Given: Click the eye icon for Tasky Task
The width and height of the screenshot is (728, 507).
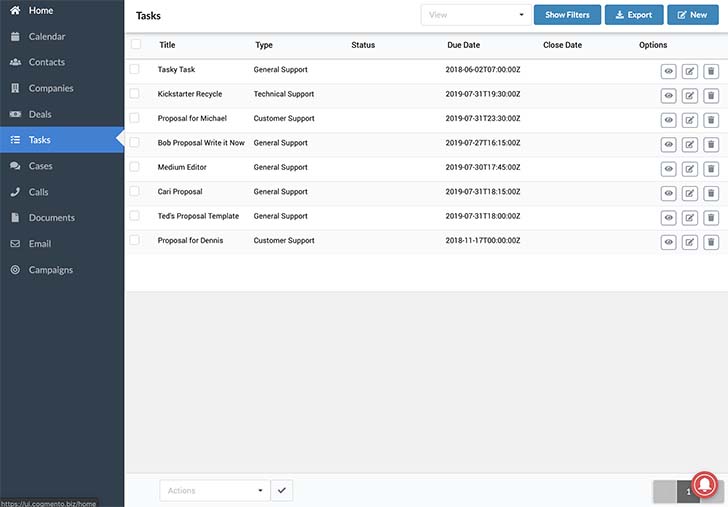Looking at the screenshot, I should pyautogui.click(x=668, y=70).
